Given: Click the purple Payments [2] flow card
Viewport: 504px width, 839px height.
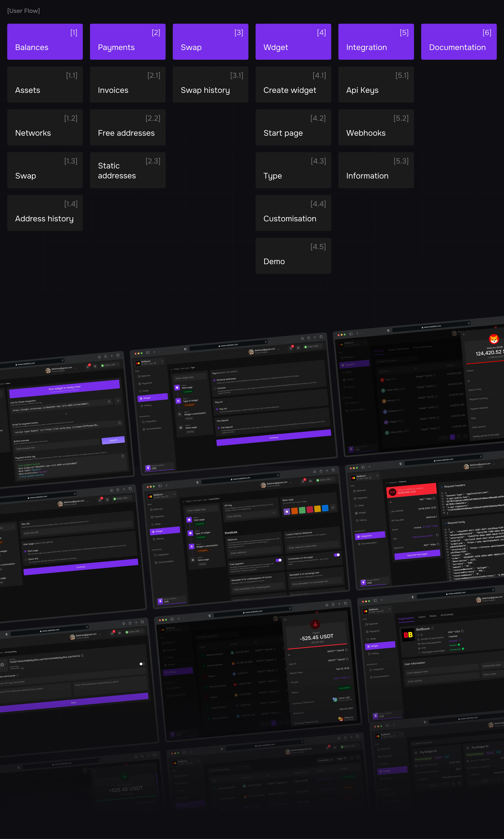Looking at the screenshot, I should [x=128, y=42].
